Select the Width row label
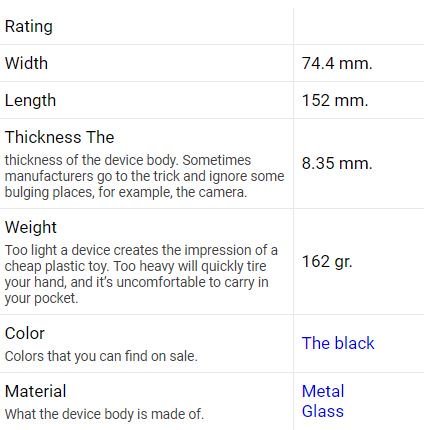 coord(26,63)
